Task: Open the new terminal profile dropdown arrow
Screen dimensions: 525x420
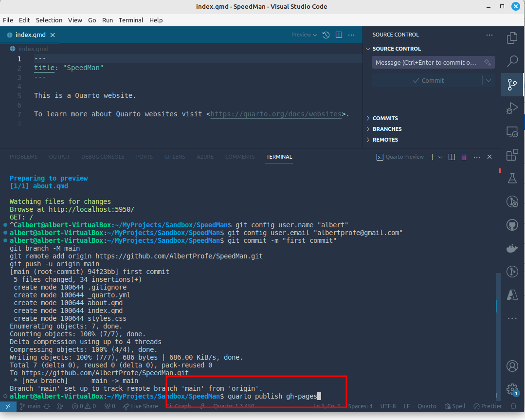Action: (440, 157)
